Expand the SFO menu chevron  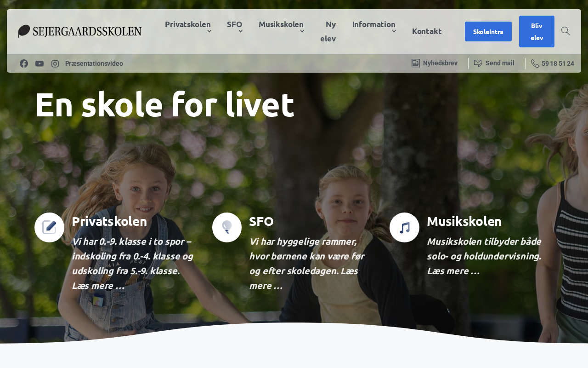[240, 31]
